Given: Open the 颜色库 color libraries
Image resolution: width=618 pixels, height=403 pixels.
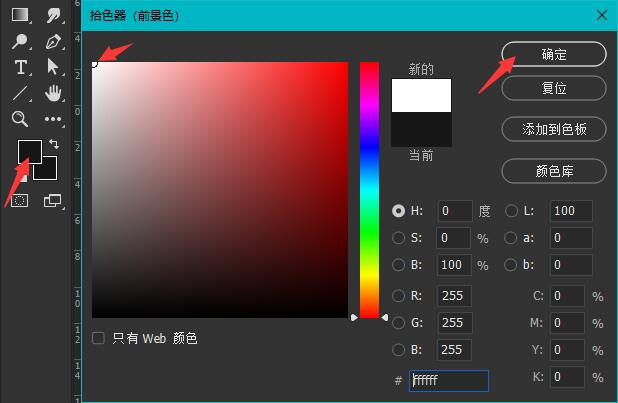Looking at the screenshot, I should tap(554, 171).
